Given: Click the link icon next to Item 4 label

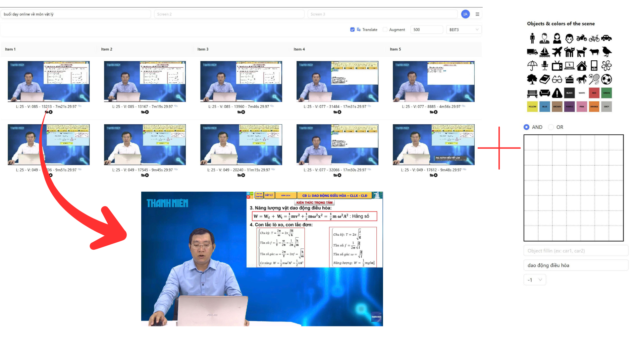Looking at the screenshot, I should (x=369, y=106).
